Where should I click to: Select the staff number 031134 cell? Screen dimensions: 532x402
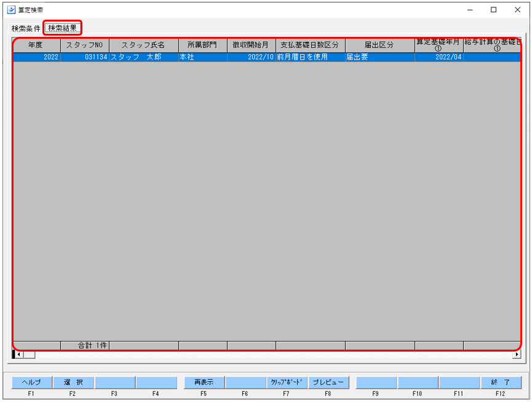click(85, 57)
